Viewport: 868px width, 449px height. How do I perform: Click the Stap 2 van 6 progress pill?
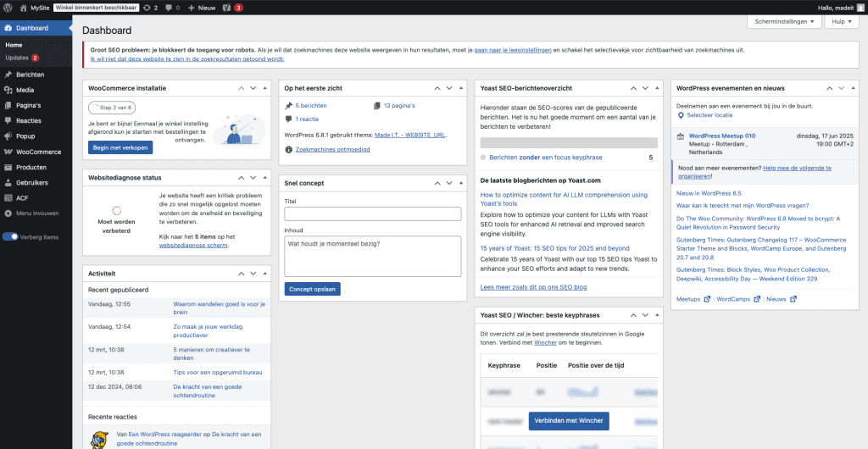pyautogui.click(x=113, y=108)
